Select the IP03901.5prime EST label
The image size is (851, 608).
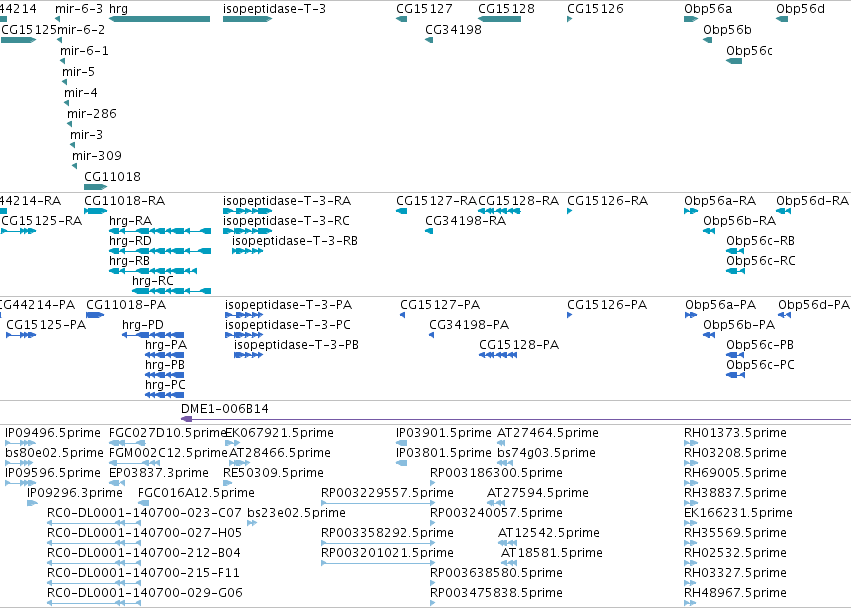pos(444,433)
